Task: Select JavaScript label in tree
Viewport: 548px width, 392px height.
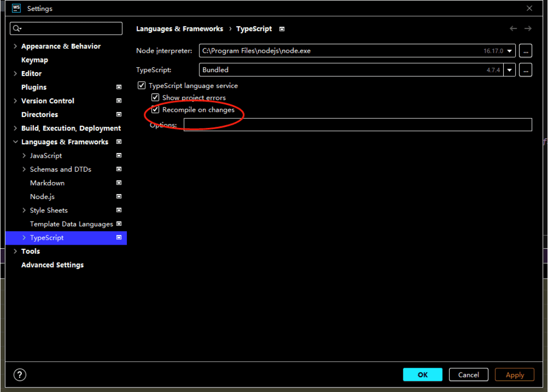Action: [x=46, y=156]
